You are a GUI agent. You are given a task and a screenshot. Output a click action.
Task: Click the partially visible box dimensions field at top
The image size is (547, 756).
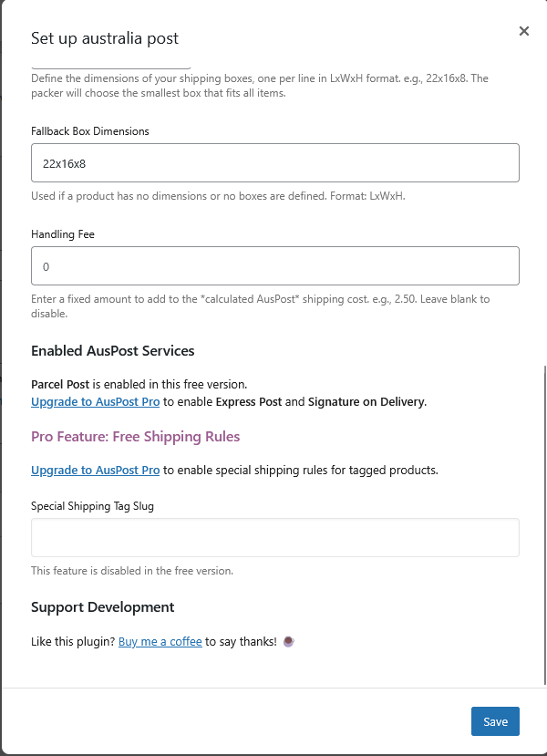(x=111, y=67)
